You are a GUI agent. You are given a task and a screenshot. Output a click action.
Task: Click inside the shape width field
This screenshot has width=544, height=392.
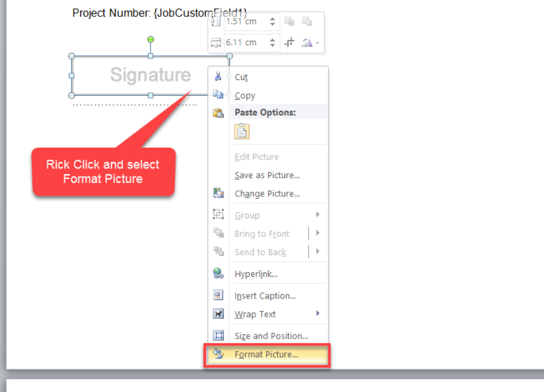click(x=243, y=42)
